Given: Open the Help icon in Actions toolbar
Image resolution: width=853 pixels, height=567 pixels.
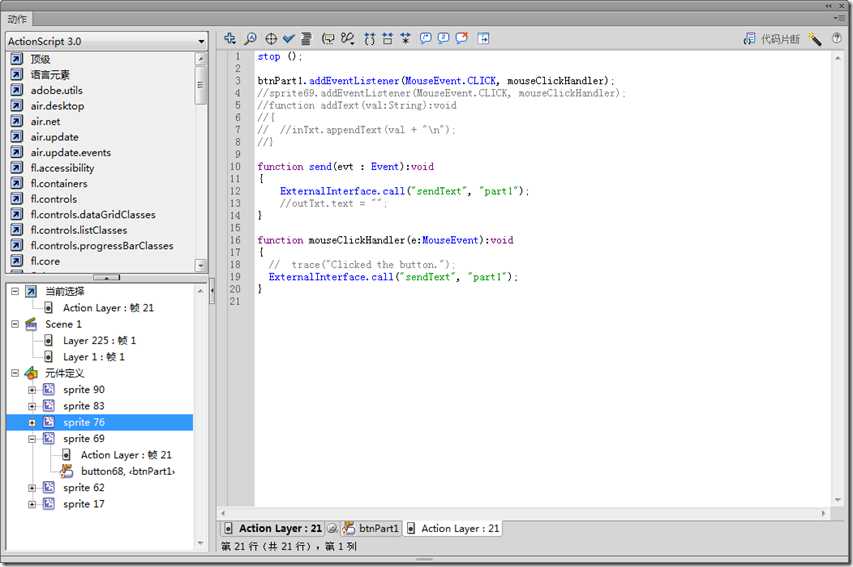Looking at the screenshot, I should [837, 38].
